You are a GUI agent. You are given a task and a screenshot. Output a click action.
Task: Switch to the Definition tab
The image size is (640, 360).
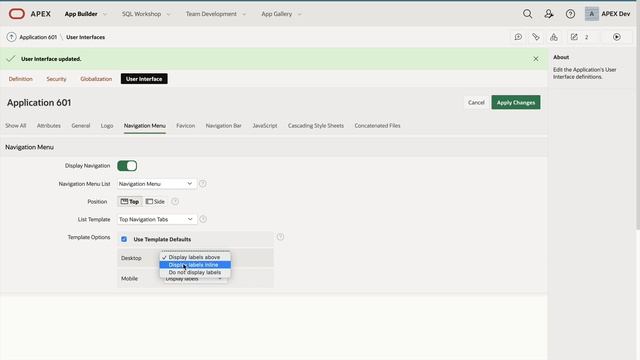(20, 79)
